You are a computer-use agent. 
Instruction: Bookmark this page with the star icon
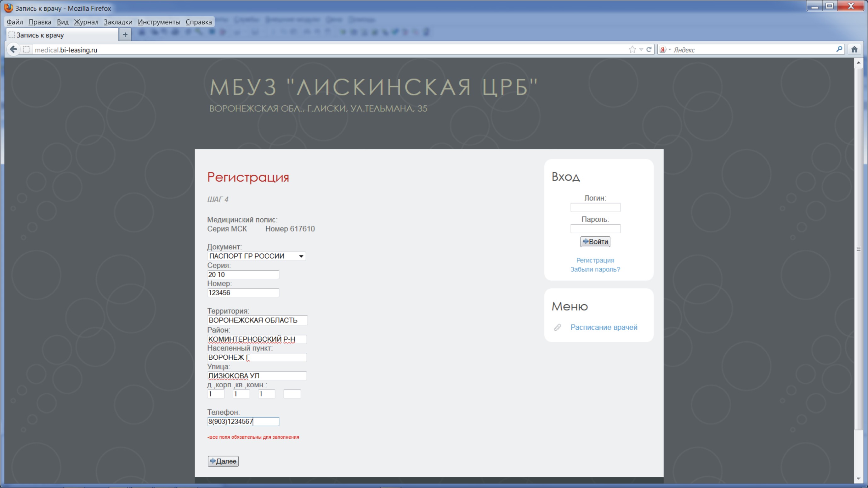pos(632,49)
